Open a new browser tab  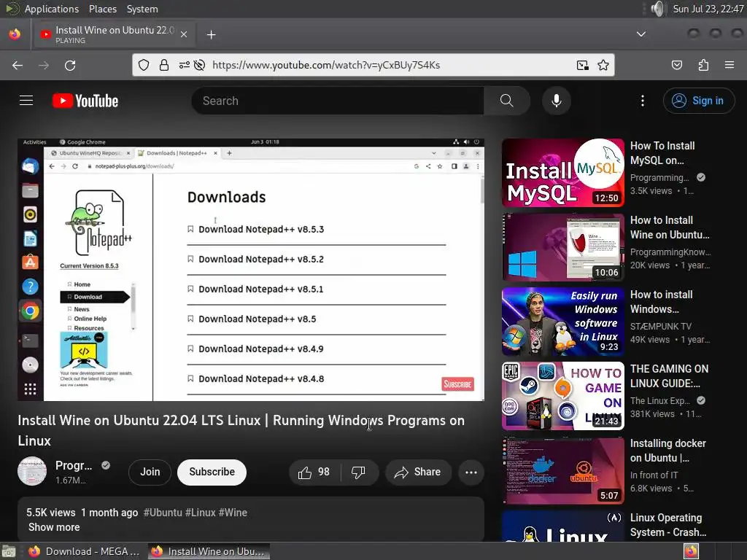click(211, 35)
